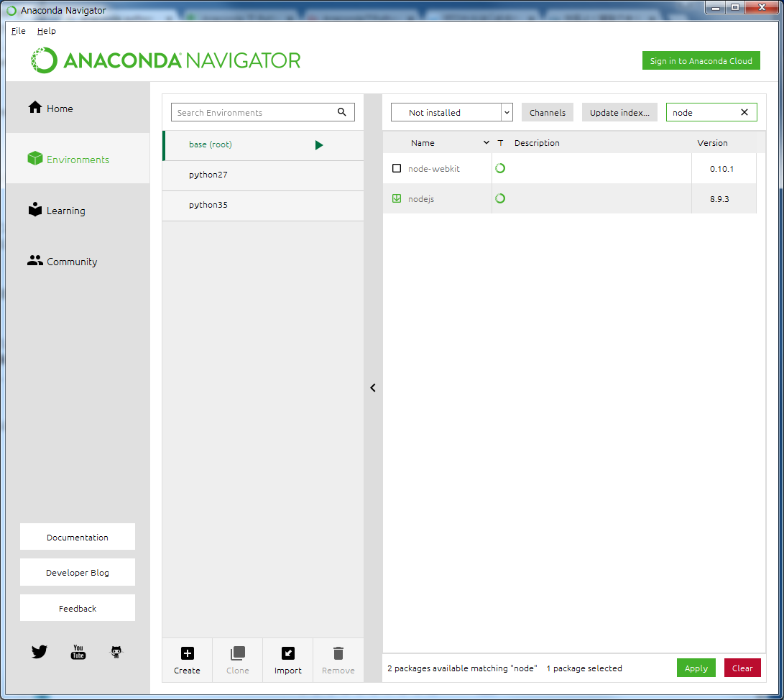The image size is (784, 700).
Task: Switch to the Learning tab
Action: 78,210
